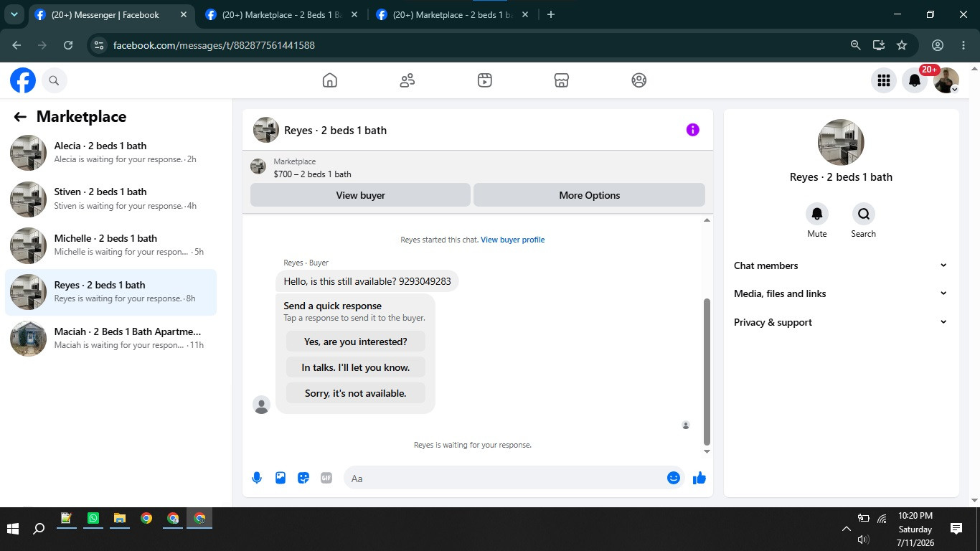Bookmark this page with the star icon
Screen dimensions: 980x551
[902, 45]
